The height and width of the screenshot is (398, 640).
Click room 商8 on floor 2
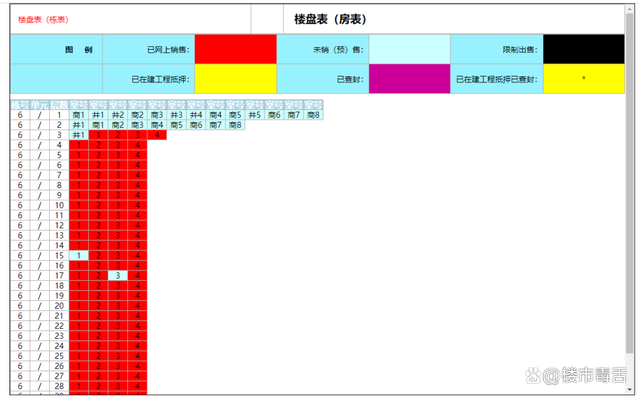pyautogui.click(x=235, y=125)
